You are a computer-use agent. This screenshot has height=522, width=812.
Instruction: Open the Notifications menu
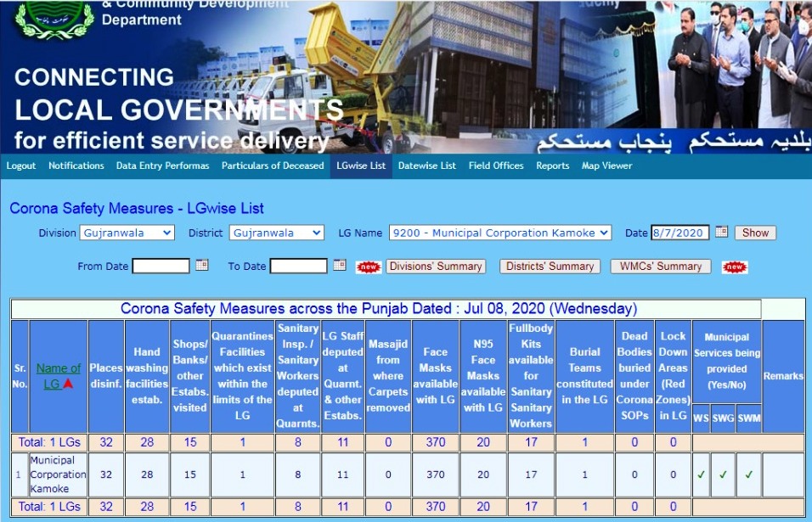coord(76,166)
